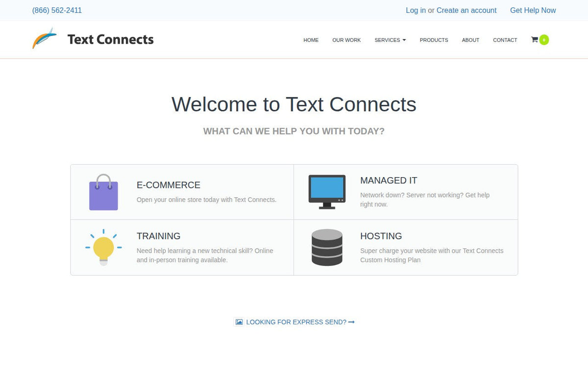
Task: Click Get Help Now link
Action: (533, 10)
